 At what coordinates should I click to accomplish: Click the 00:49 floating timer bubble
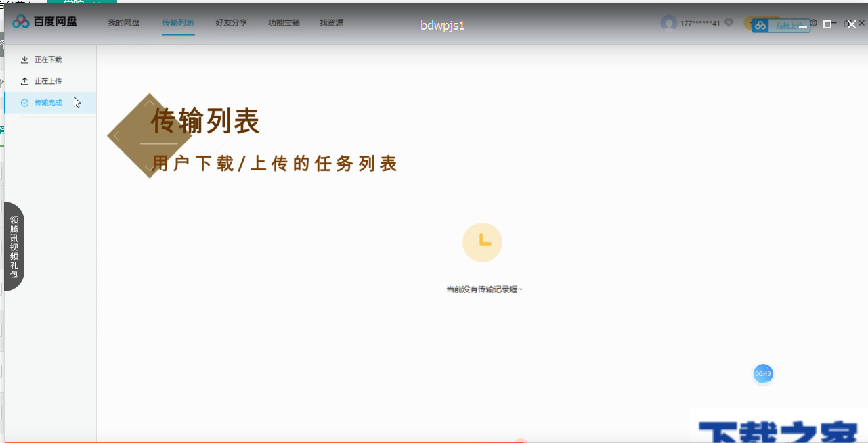coord(763,373)
